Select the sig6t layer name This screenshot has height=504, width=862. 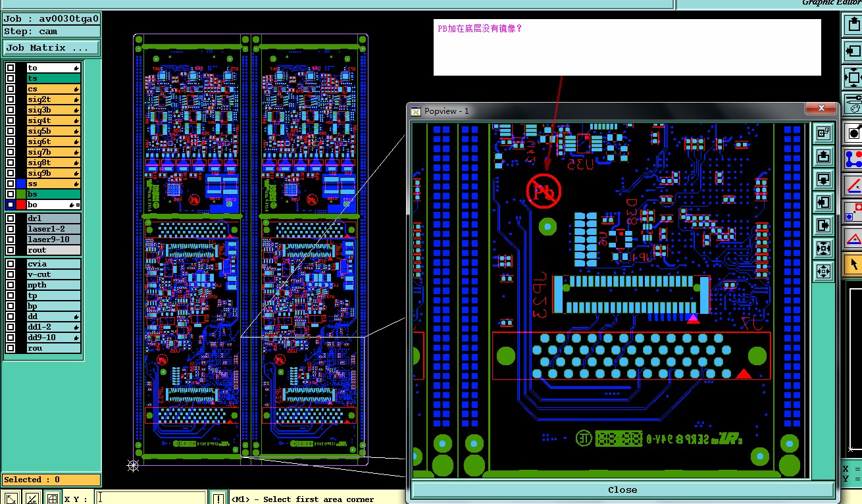[x=53, y=141]
